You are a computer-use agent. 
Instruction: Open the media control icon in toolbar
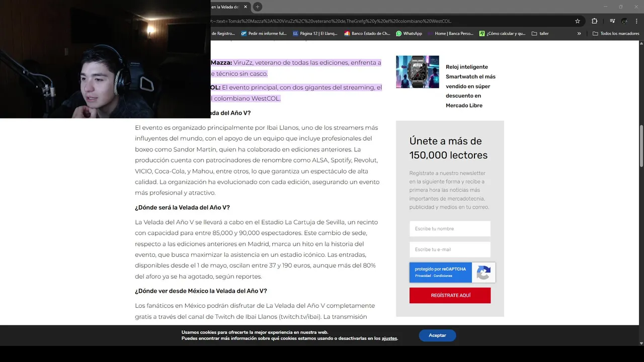612,21
